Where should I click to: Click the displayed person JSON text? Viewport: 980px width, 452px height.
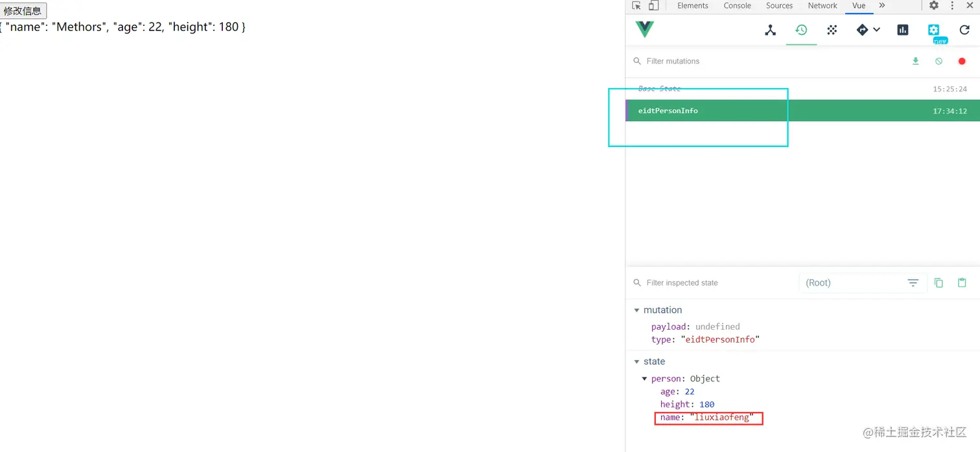[122, 27]
